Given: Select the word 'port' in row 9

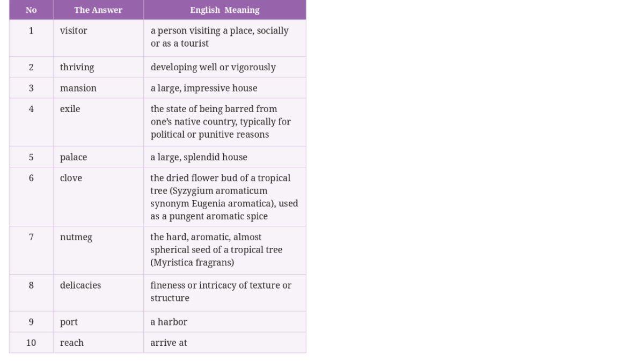Looking at the screenshot, I should 69,322.
